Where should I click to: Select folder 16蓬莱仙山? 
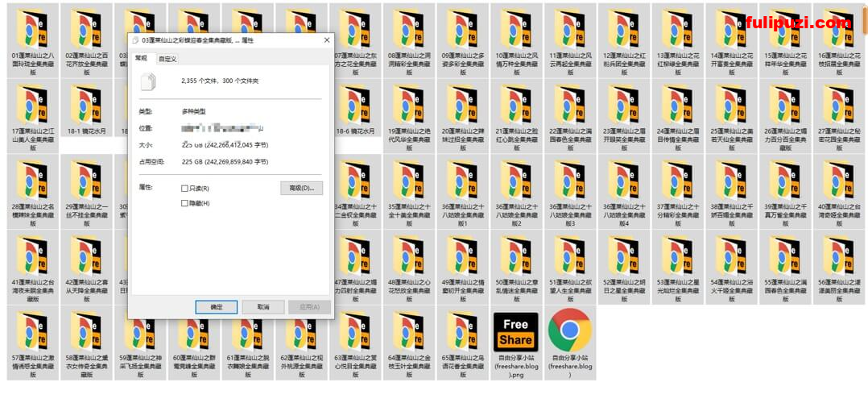pyautogui.click(x=838, y=39)
